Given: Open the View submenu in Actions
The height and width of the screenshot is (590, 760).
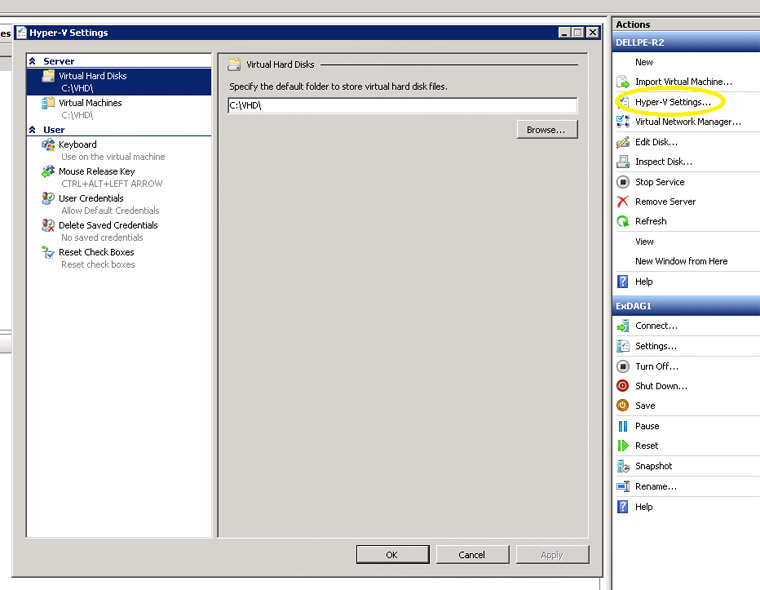Looking at the screenshot, I should 644,241.
